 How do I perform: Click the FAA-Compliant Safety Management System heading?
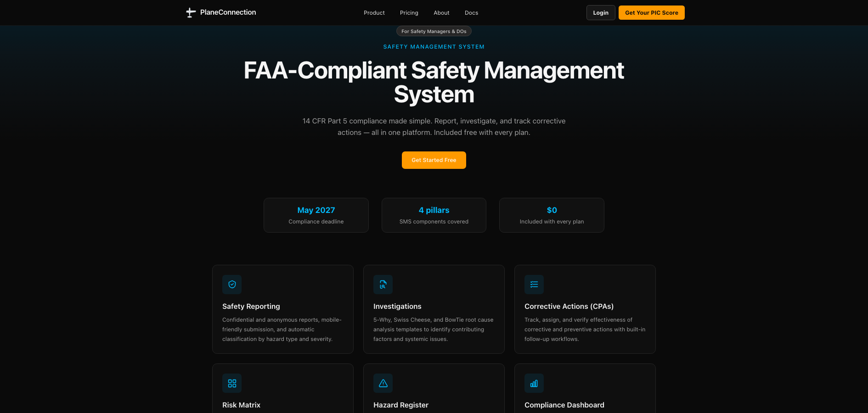[434, 83]
